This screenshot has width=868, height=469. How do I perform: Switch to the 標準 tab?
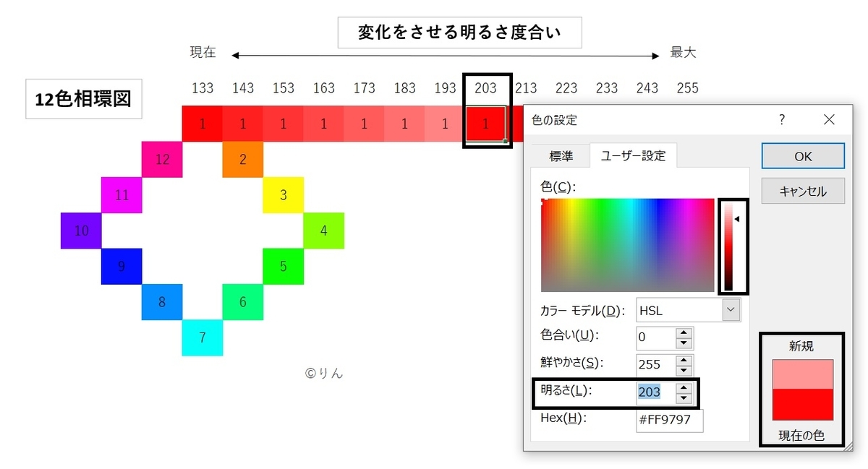click(561, 155)
